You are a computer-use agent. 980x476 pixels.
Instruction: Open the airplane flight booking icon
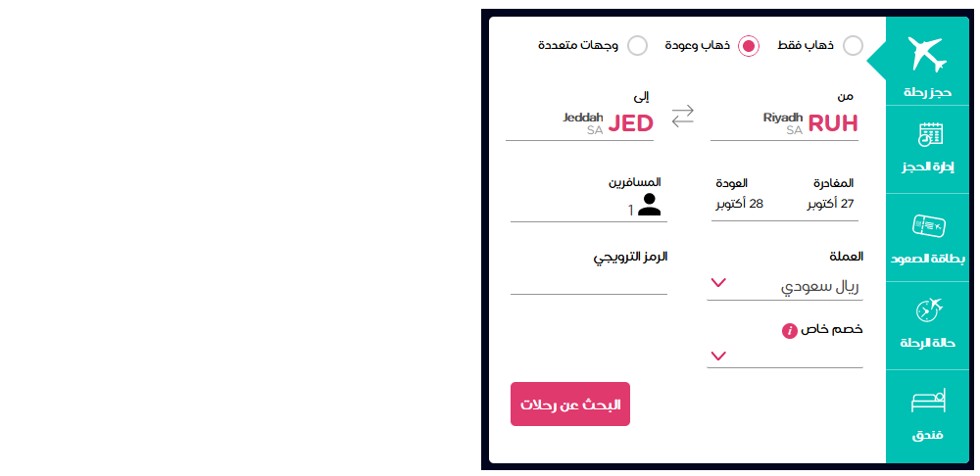(927, 54)
